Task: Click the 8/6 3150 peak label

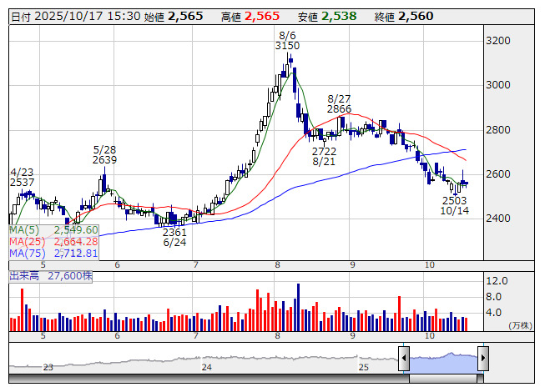Action: (287, 41)
